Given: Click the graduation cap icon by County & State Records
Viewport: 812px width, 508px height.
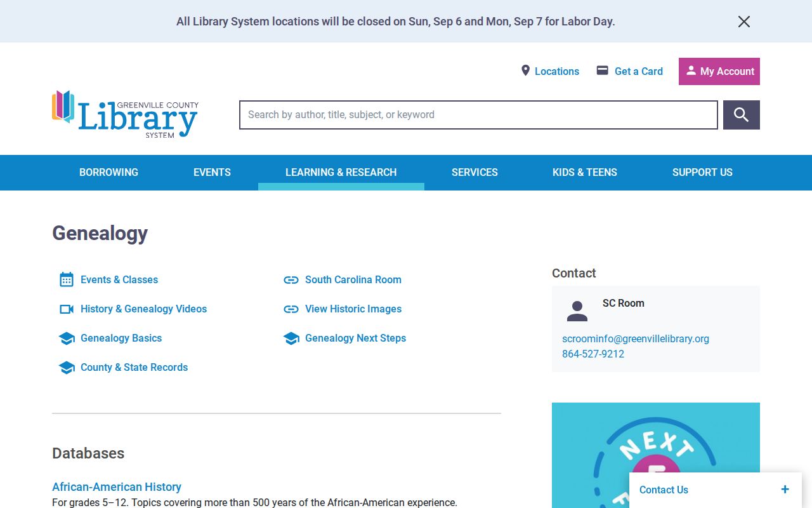Looking at the screenshot, I should point(67,368).
